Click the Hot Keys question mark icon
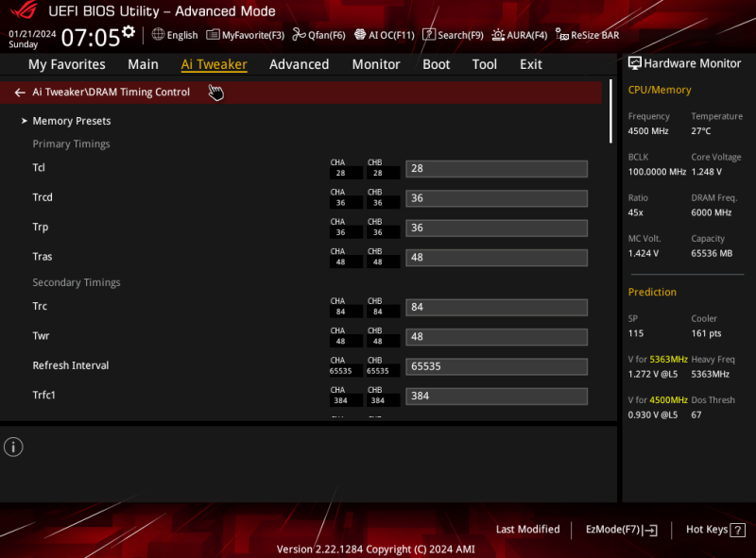 click(738, 530)
